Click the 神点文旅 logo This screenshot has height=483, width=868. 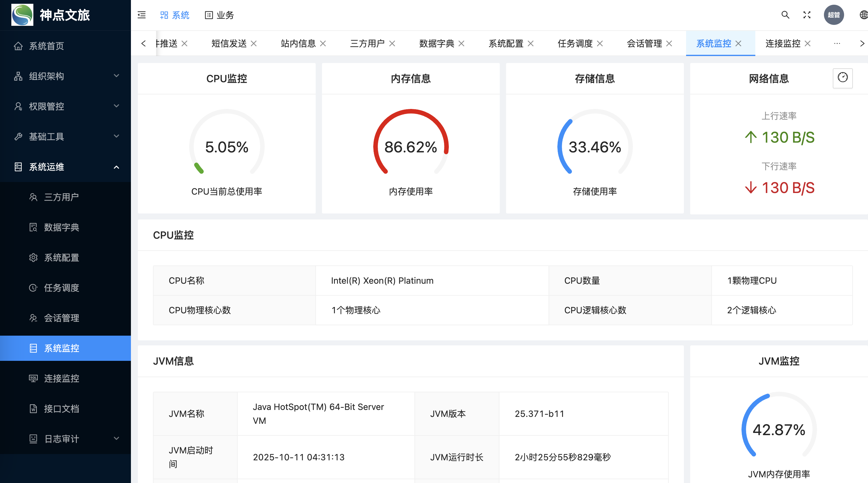(x=22, y=15)
